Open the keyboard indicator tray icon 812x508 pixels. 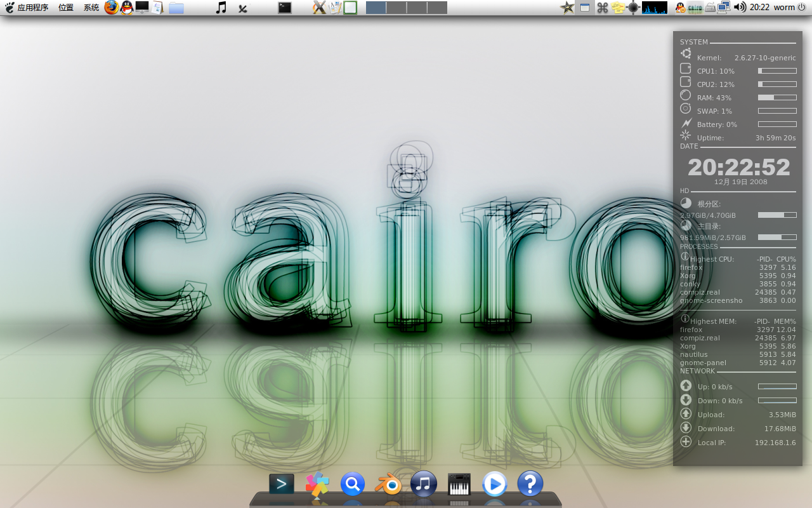pos(710,8)
